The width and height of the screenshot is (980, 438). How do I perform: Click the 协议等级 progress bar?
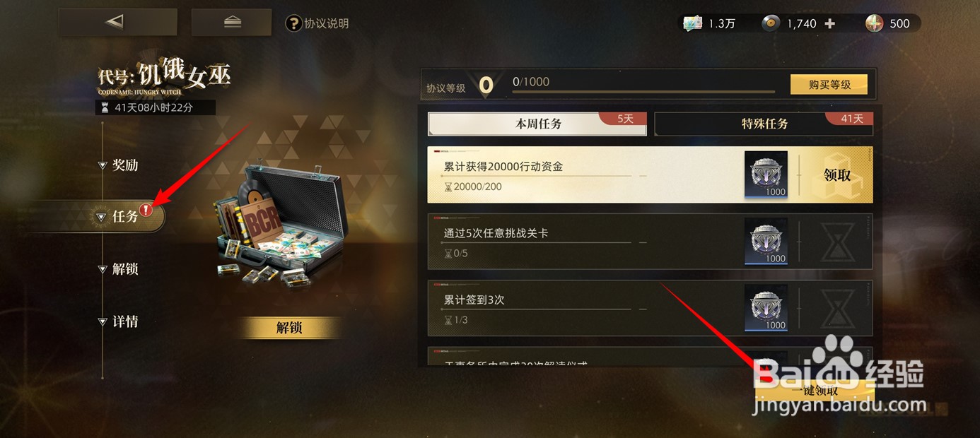(x=643, y=91)
